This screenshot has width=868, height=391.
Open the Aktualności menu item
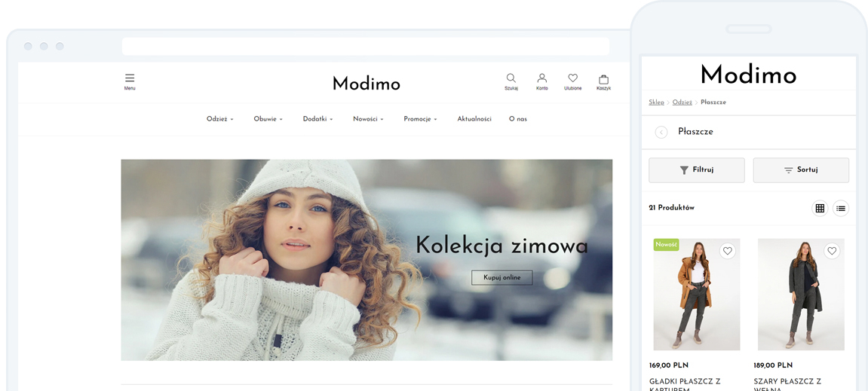pyautogui.click(x=474, y=119)
